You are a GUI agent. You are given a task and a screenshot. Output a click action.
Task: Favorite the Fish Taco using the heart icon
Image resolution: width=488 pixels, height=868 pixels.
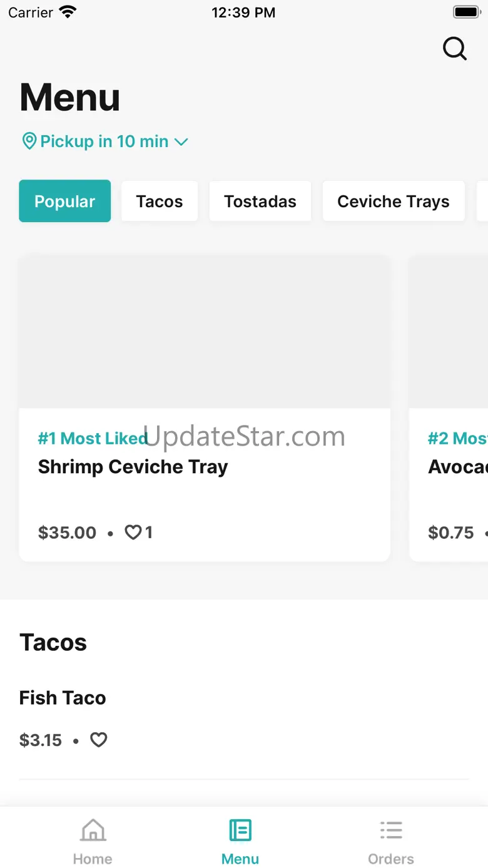(99, 740)
